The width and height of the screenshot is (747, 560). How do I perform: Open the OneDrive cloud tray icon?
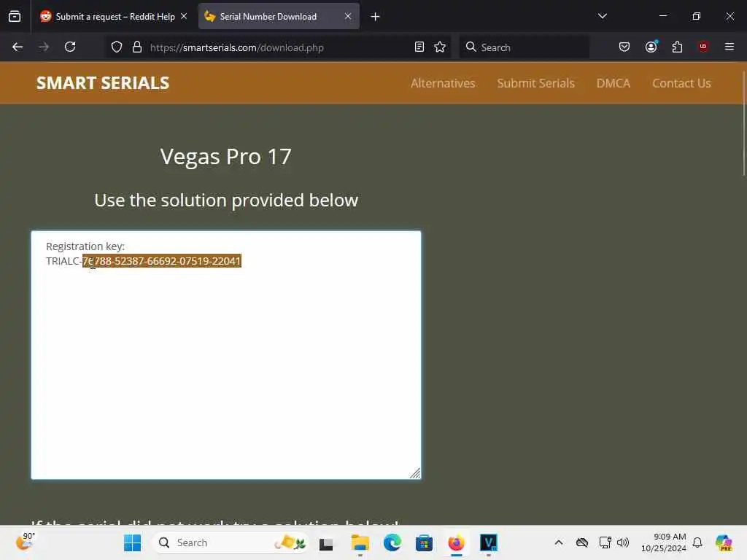pos(581,542)
